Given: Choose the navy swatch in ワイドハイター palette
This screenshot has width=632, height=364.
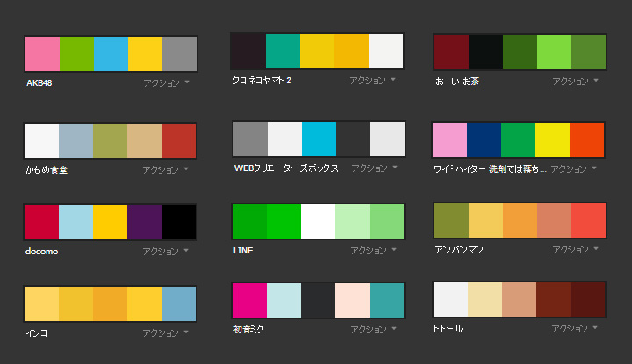Looking at the screenshot, I should pyautogui.click(x=484, y=139).
